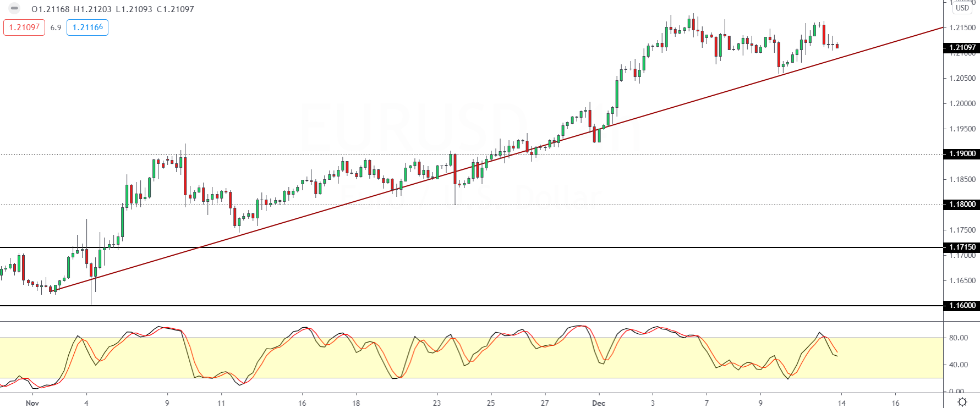Click the 11 date on time axis
Image resolution: width=980 pixels, height=408 pixels.
coord(221,403)
